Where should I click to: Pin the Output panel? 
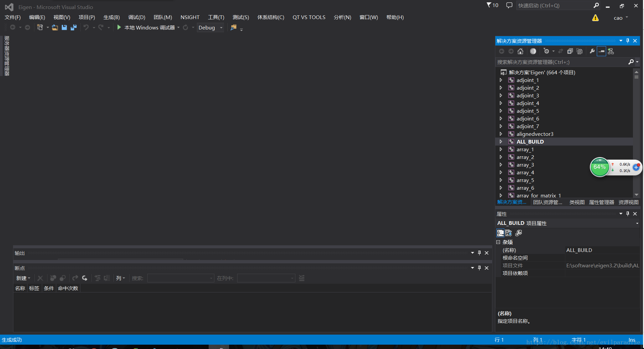(x=480, y=253)
